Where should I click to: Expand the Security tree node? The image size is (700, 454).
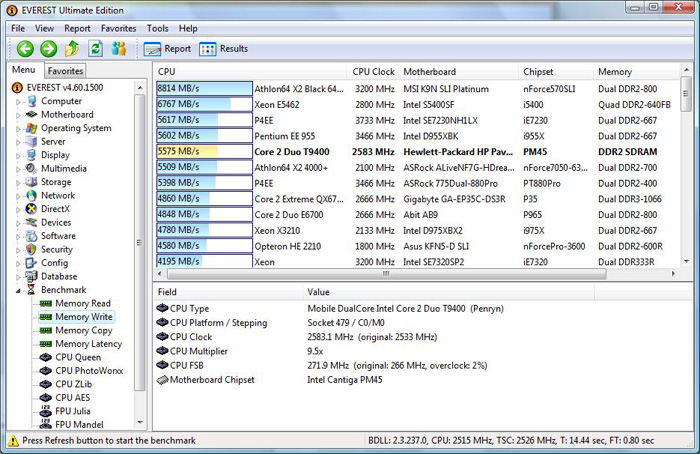[18, 250]
